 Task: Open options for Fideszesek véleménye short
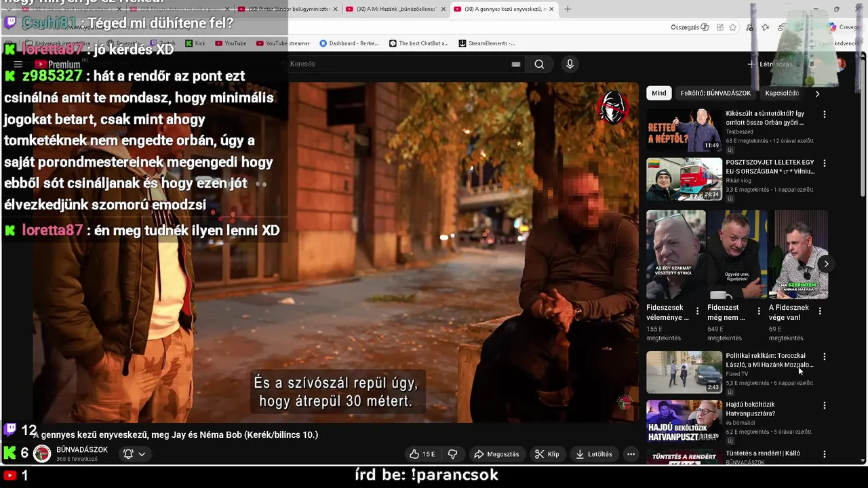click(697, 311)
